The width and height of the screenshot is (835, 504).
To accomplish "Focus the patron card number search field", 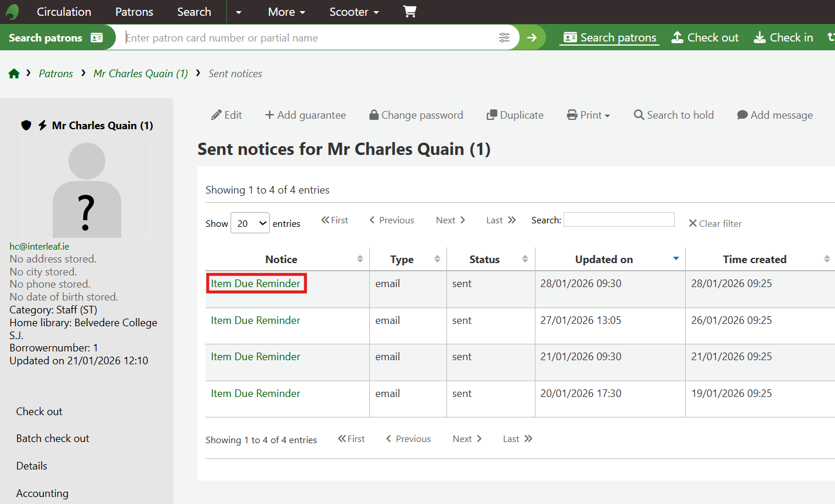I will [x=309, y=38].
